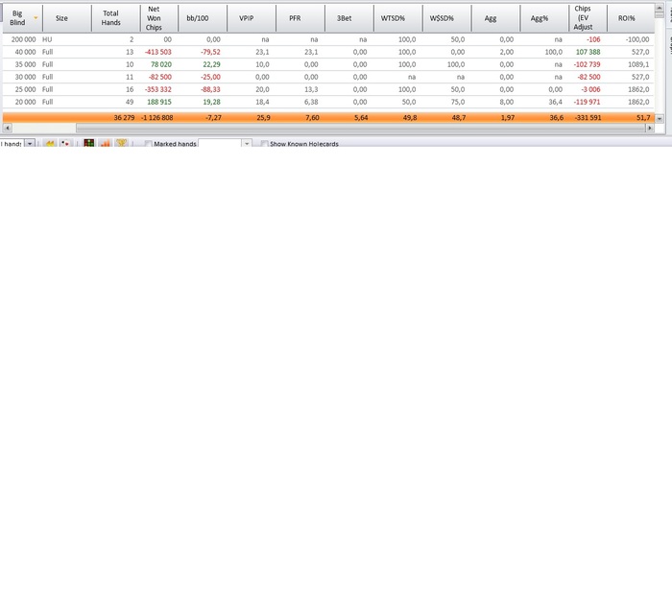Screen dimensions: 672x616
Task: Open the rewind arrows icon in bottom toolbar
Action: (50, 144)
